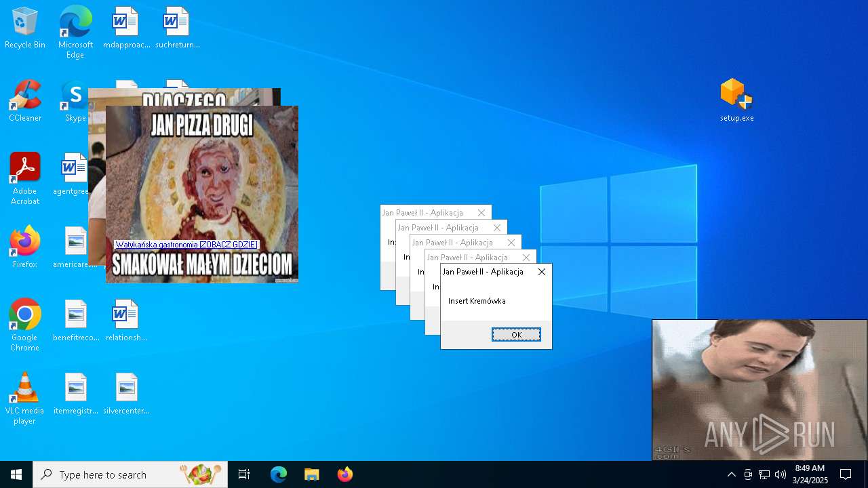Open Task View on the taskbar

pos(244,474)
